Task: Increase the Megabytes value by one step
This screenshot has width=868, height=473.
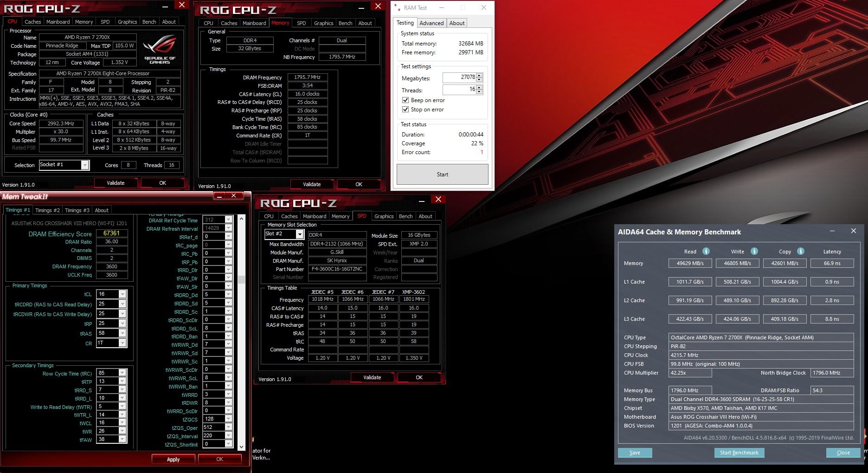Action: (x=480, y=75)
